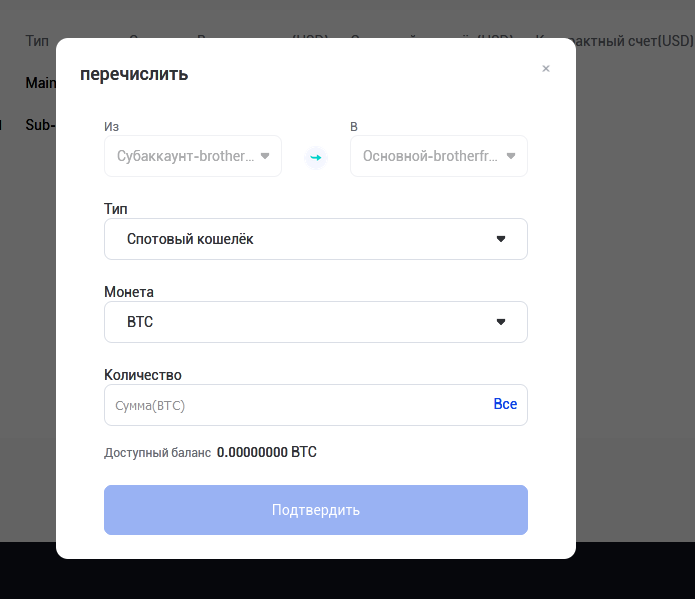The height and width of the screenshot is (599, 695).
Task: Click the Все link to use full balance
Action: pyautogui.click(x=505, y=404)
